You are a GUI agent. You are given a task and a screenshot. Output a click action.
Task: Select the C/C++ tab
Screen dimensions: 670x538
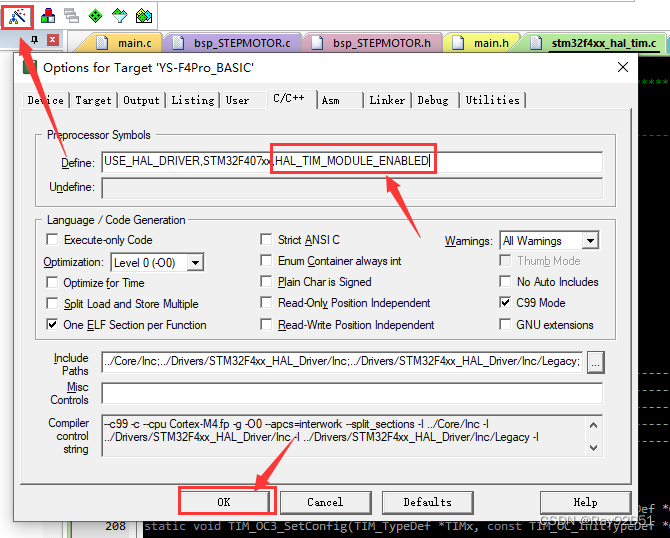(292, 99)
